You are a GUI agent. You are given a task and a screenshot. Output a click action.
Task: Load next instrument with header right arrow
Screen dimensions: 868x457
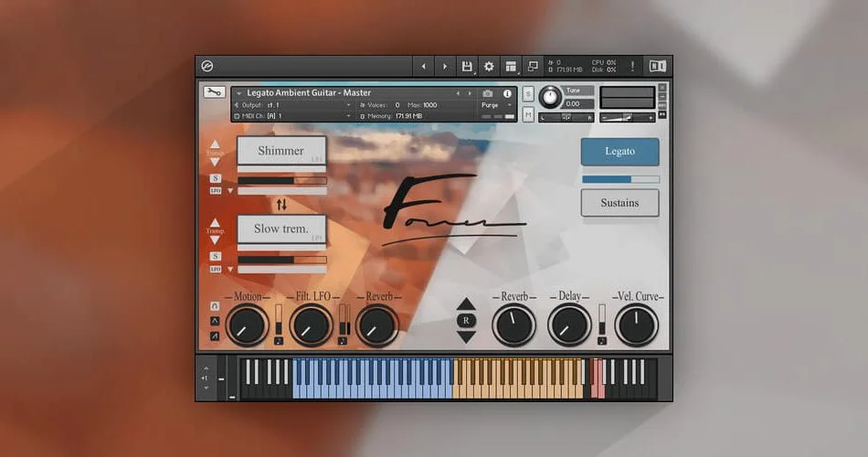point(470,93)
